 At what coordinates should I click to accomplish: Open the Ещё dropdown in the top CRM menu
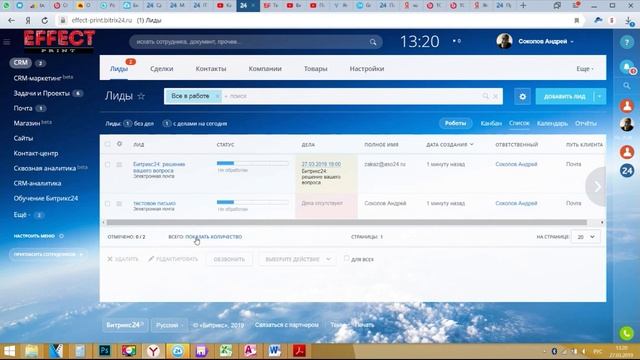click(584, 69)
